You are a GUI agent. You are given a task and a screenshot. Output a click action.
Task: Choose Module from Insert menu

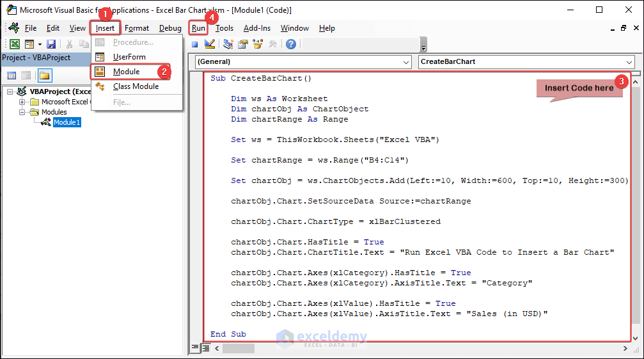(x=137, y=72)
